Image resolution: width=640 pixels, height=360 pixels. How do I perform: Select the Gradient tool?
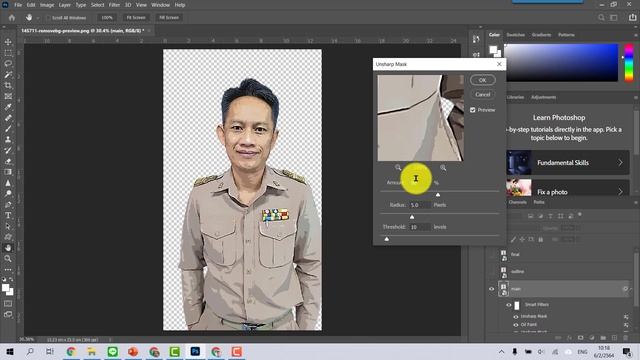coord(8,172)
